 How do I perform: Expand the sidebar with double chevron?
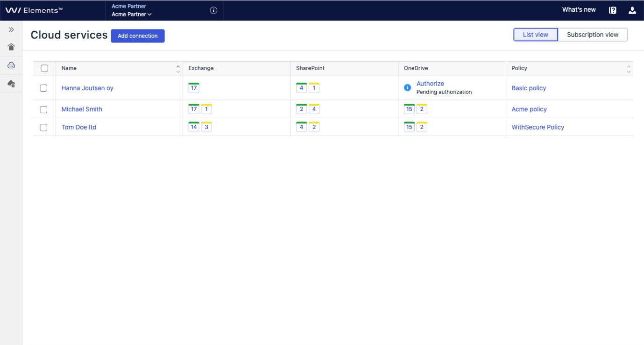[11, 29]
